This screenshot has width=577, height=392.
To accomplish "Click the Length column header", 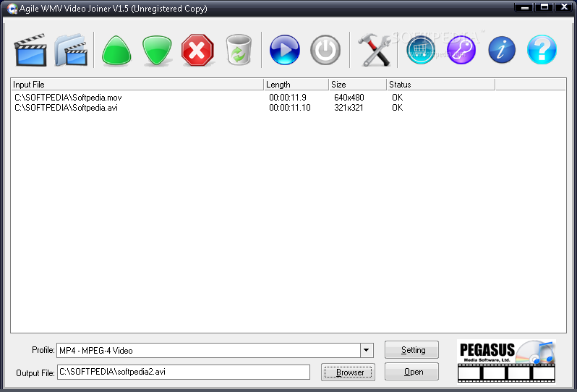I will (296, 85).
